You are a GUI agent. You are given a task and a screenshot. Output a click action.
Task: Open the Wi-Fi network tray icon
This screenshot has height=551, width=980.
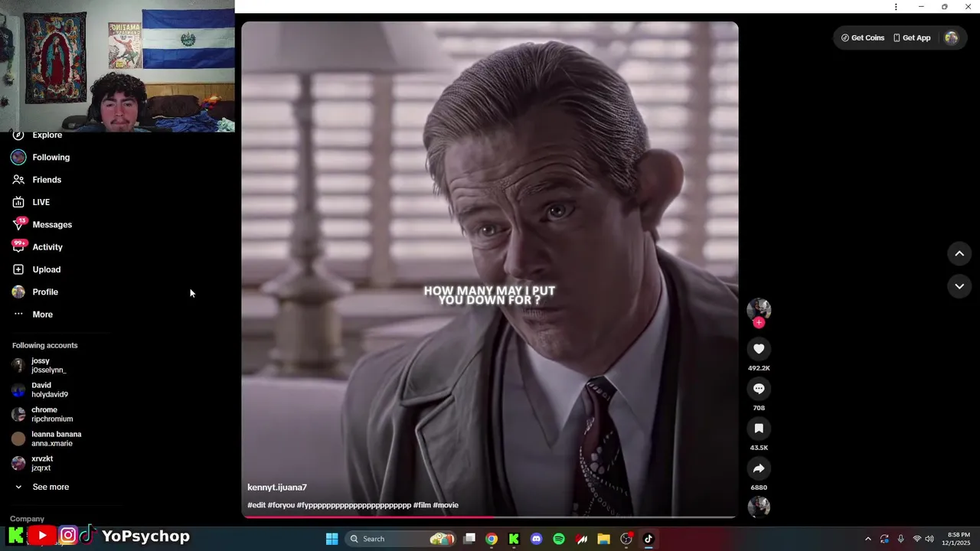tap(916, 539)
